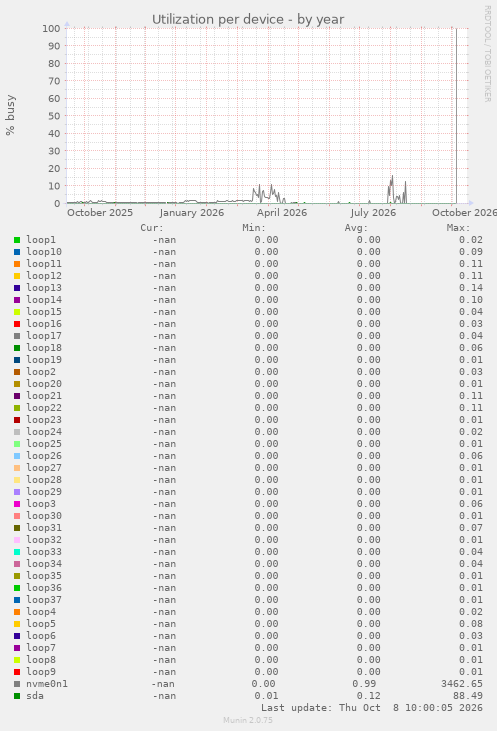
Task: Click the sda dark green color swatch
Action: (17, 696)
